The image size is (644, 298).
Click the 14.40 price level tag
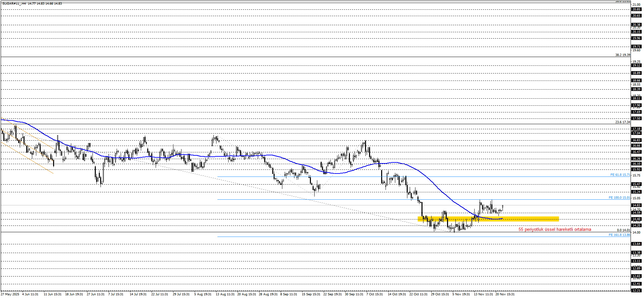pyautogui.click(x=636, y=219)
